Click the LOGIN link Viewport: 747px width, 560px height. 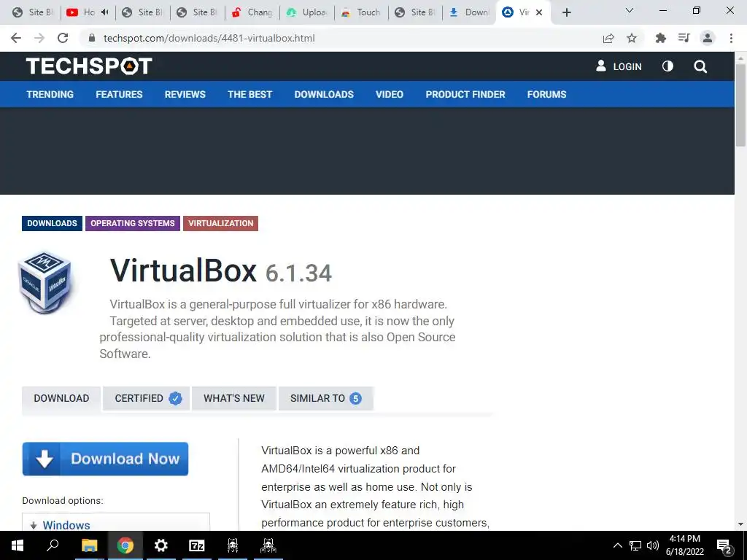619,66
